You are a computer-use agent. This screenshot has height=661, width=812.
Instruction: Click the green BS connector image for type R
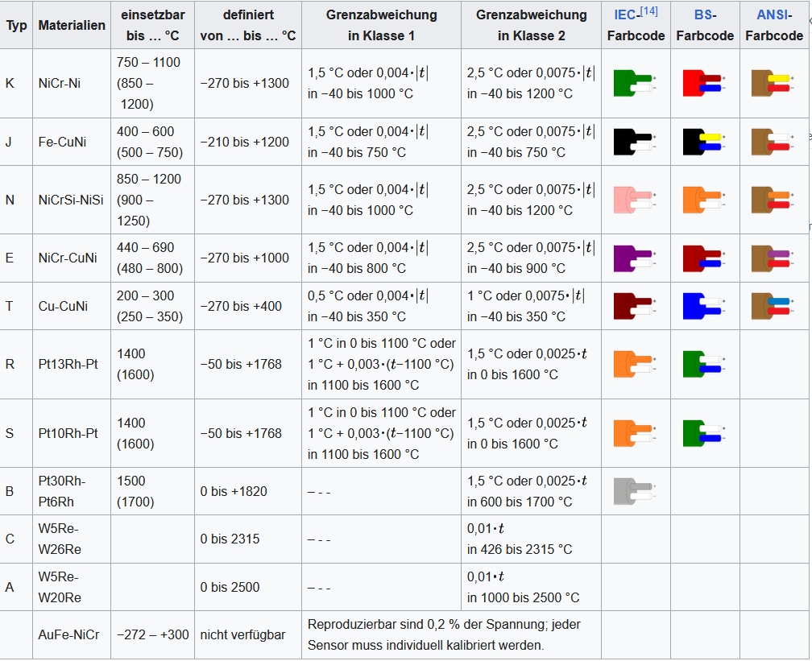point(704,364)
